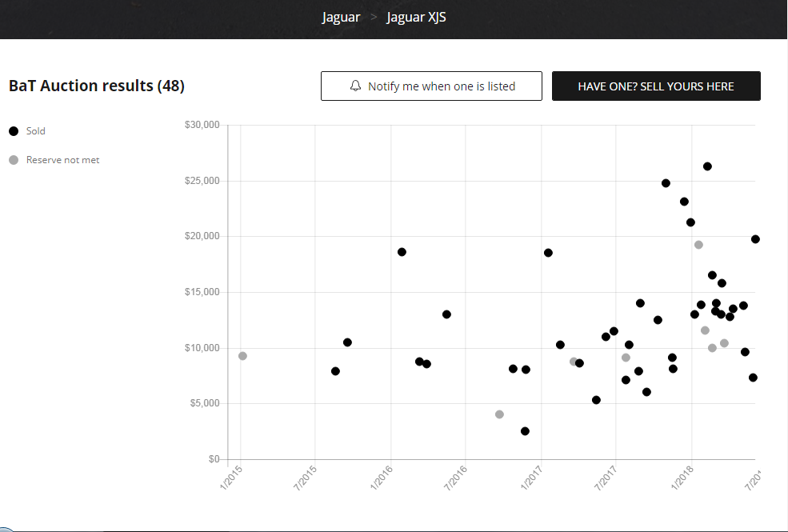Click the gray point at 1/2015
The image size is (788, 532).
click(242, 356)
